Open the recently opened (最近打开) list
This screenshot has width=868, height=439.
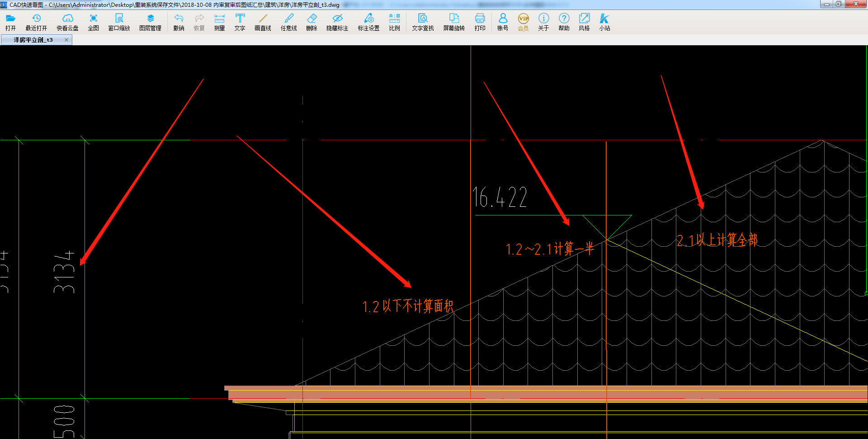(36, 22)
